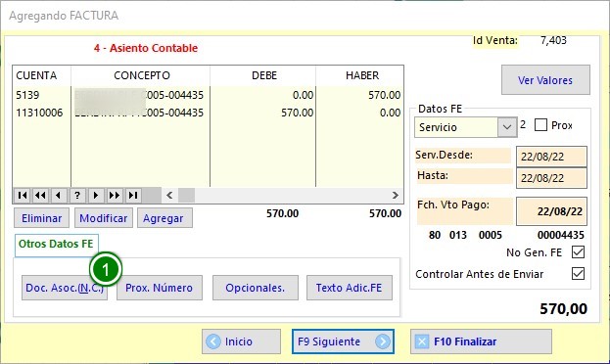Click the grid's right horizontal scroll arrow

tap(396, 195)
